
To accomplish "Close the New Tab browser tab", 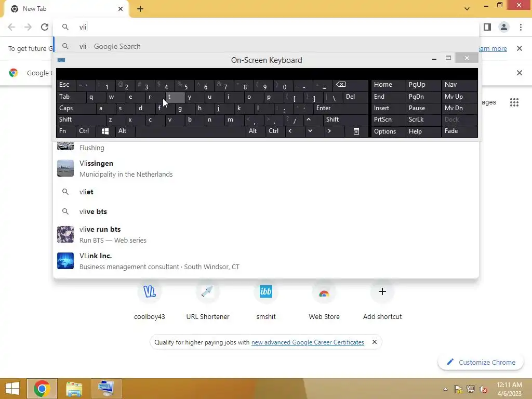I will [x=121, y=9].
